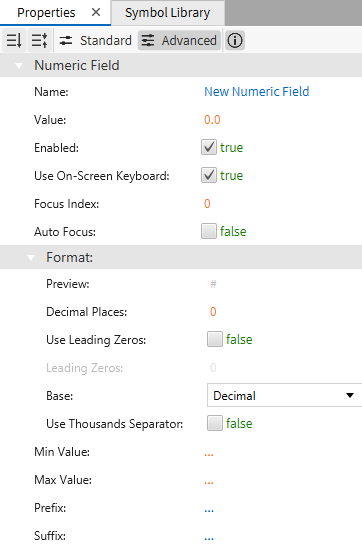Collapse the Numeric Field section

click(19, 65)
